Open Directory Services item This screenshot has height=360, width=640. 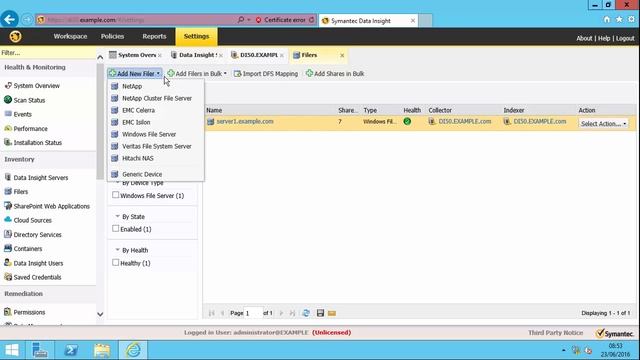tap(38, 235)
